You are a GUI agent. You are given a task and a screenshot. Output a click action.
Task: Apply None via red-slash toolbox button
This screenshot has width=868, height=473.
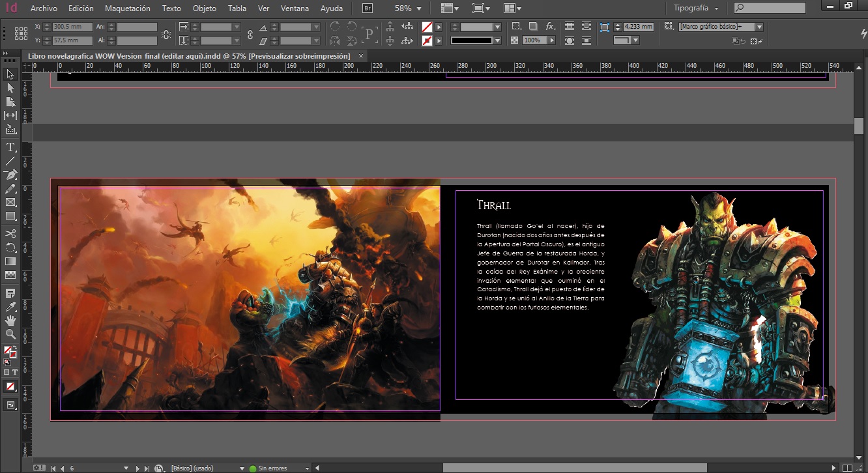(10, 387)
